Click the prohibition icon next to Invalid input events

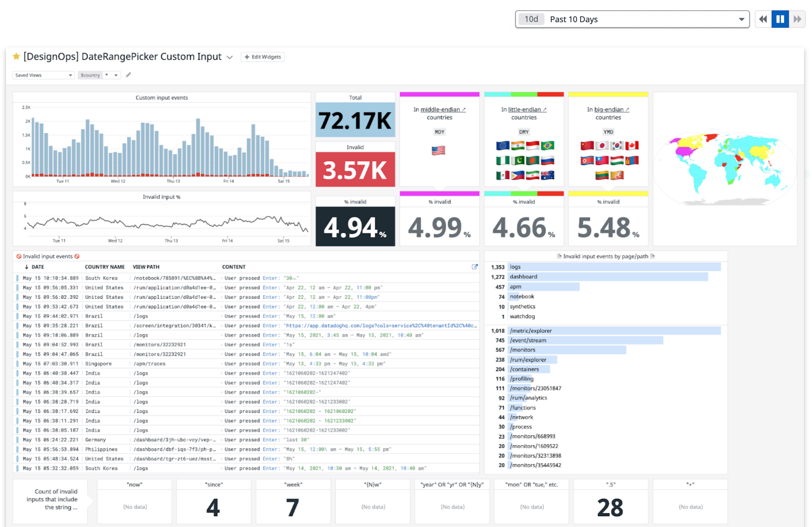(x=19, y=256)
